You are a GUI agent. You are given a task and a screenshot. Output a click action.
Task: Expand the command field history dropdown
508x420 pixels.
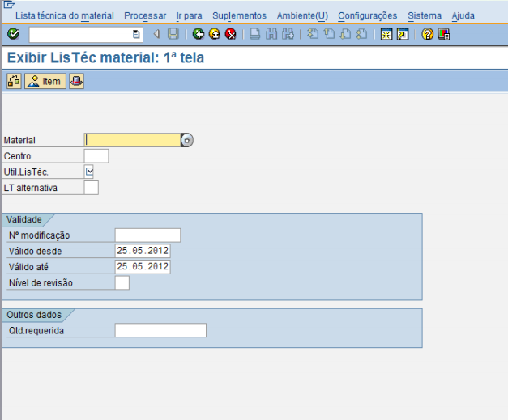pos(136,34)
